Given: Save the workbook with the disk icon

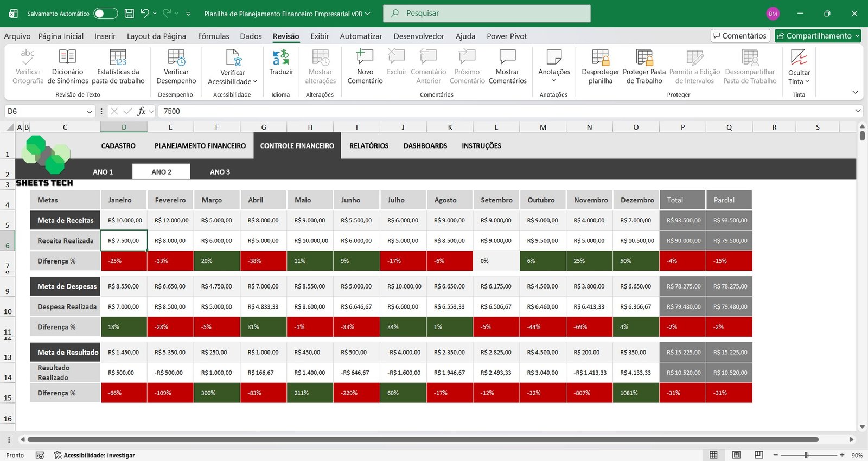Looking at the screenshot, I should [x=129, y=14].
